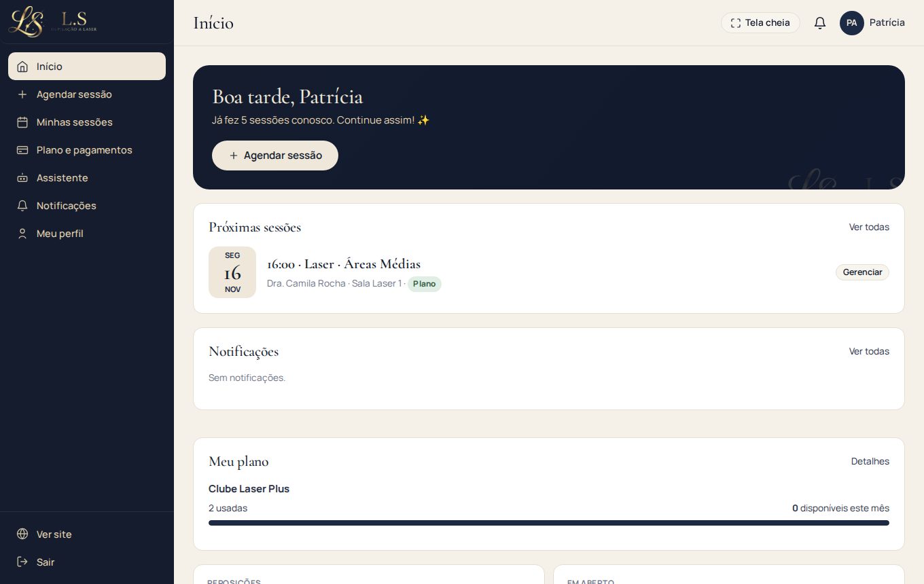Open Ver todas in Próximas sessões

tap(869, 227)
